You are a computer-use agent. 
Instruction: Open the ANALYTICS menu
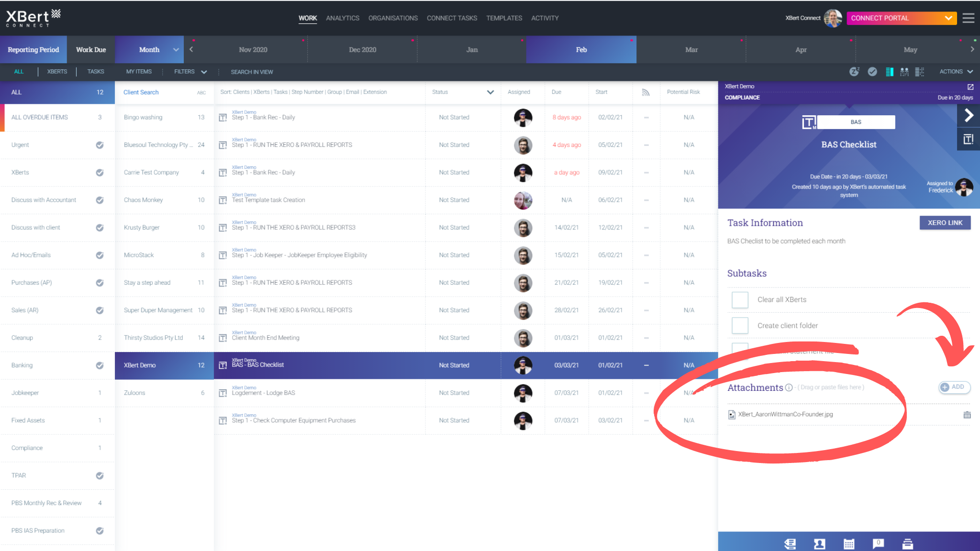[343, 18]
